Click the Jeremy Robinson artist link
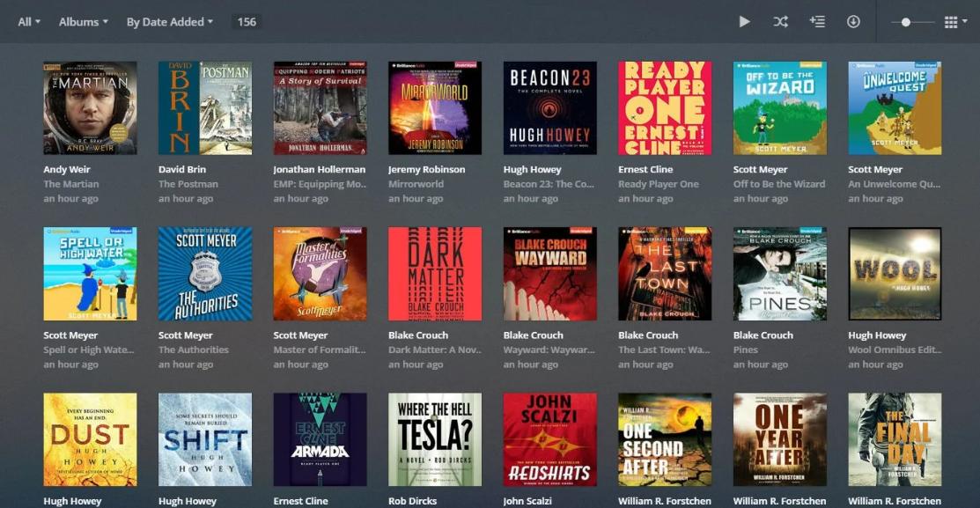The width and height of the screenshot is (980, 508). (426, 169)
